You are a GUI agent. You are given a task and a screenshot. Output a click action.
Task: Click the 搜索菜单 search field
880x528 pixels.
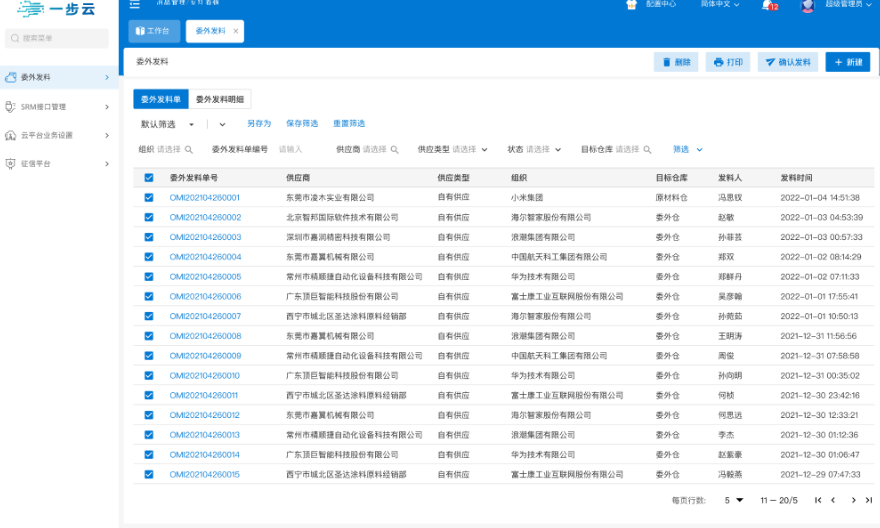(x=59, y=38)
